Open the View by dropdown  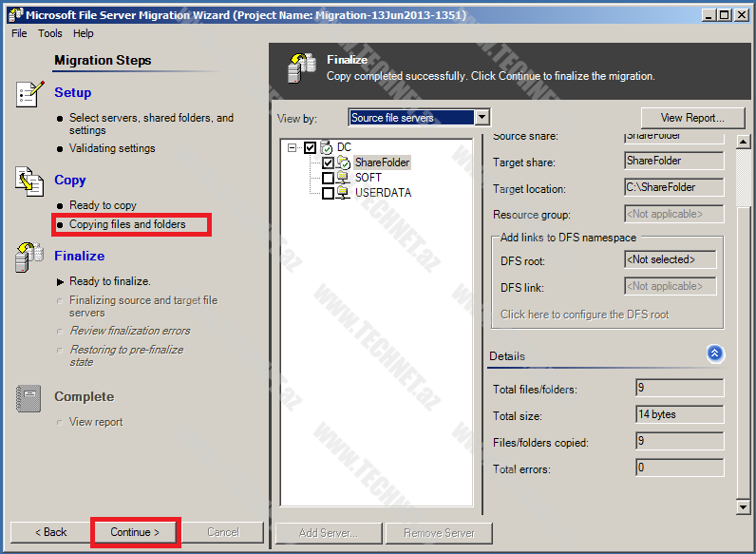tap(482, 118)
